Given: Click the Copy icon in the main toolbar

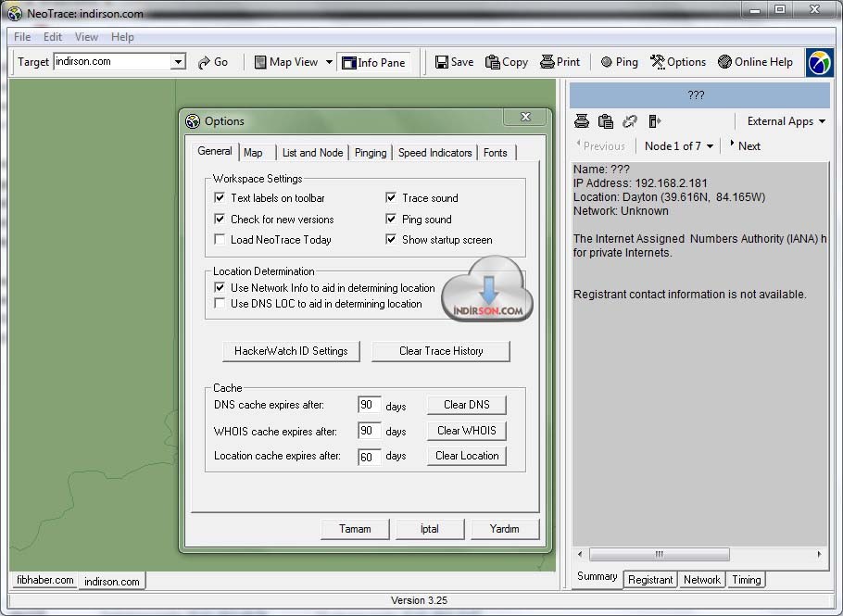Looking at the screenshot, I should click(x=507, y=62).
